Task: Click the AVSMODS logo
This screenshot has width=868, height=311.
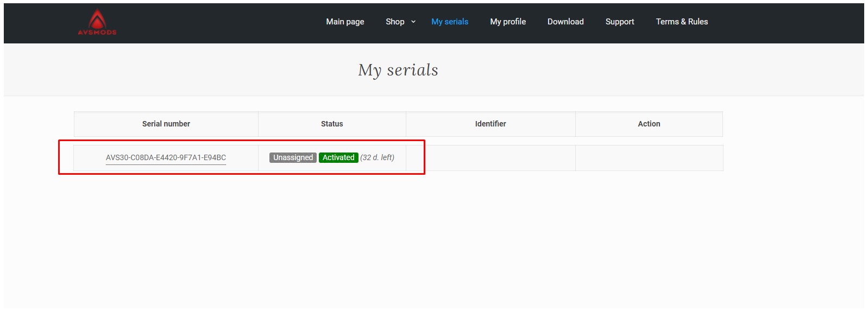Action: click(97, 22)
